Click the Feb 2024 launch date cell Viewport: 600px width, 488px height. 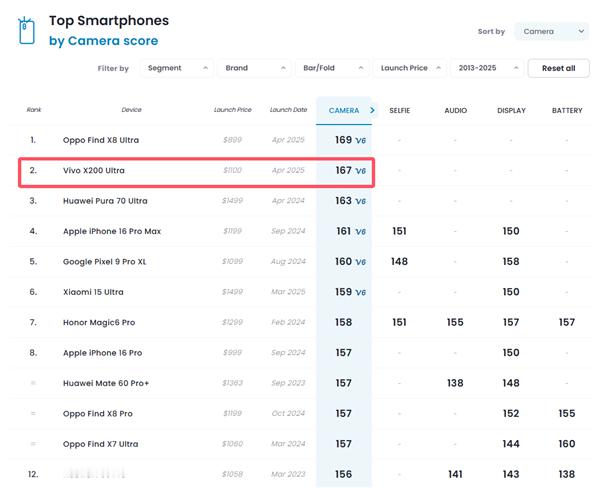(288, 322)
